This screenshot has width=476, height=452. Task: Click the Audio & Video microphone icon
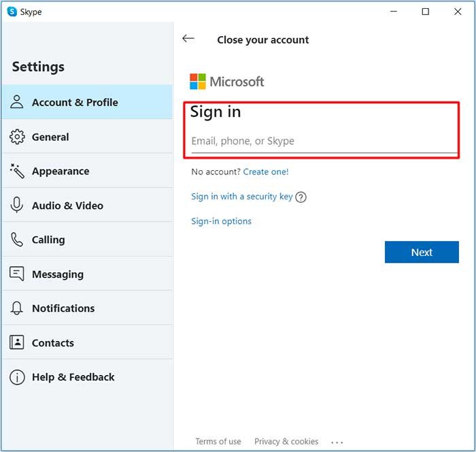[x=17, y=205]
